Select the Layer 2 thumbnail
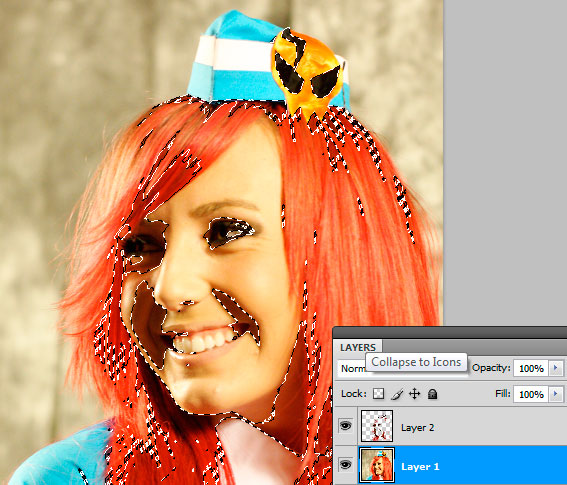567x485 pixels. tap(377, 426)
